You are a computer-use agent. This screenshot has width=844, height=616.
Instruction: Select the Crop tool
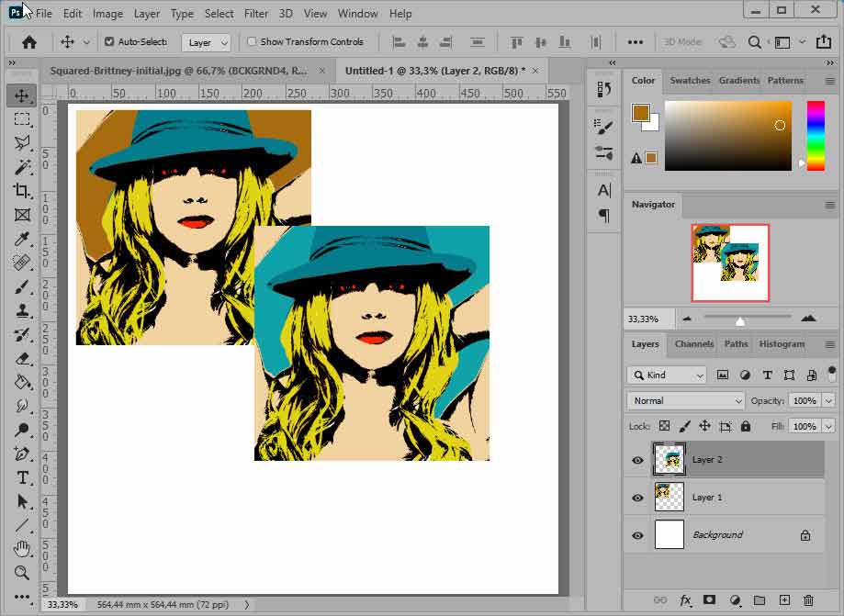pyautogui.click(x=21, y=190)
